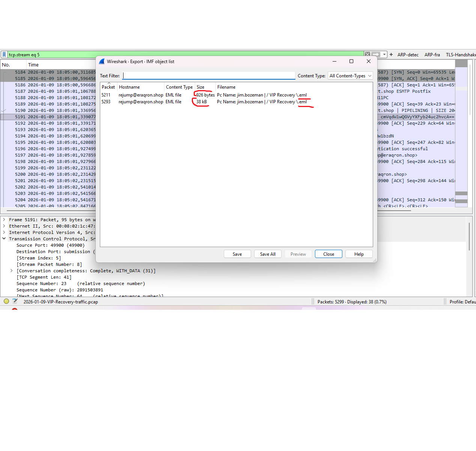The width and height of the screenshot is (476, 451).
Task: Sort objects by the Hostname column
Action: coord(141,87)
